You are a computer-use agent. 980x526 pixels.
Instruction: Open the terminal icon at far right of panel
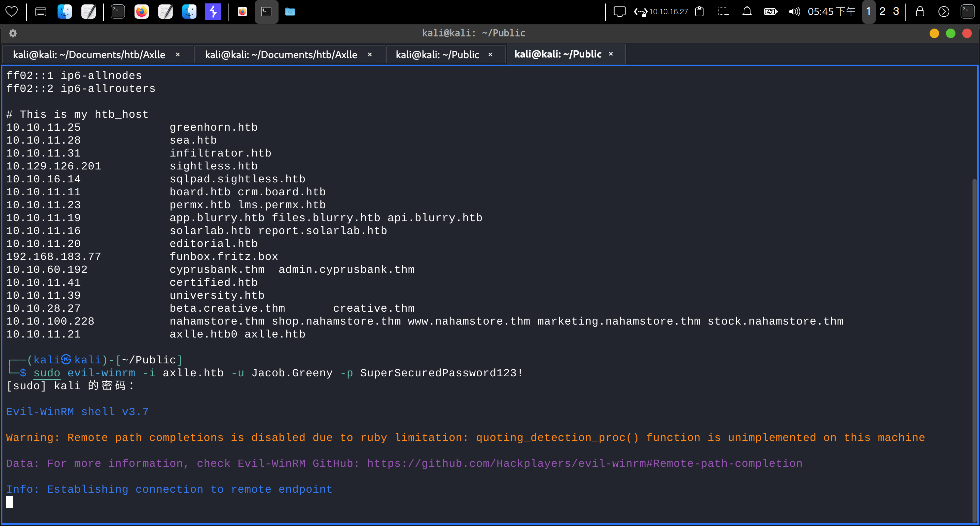(967, 12)
